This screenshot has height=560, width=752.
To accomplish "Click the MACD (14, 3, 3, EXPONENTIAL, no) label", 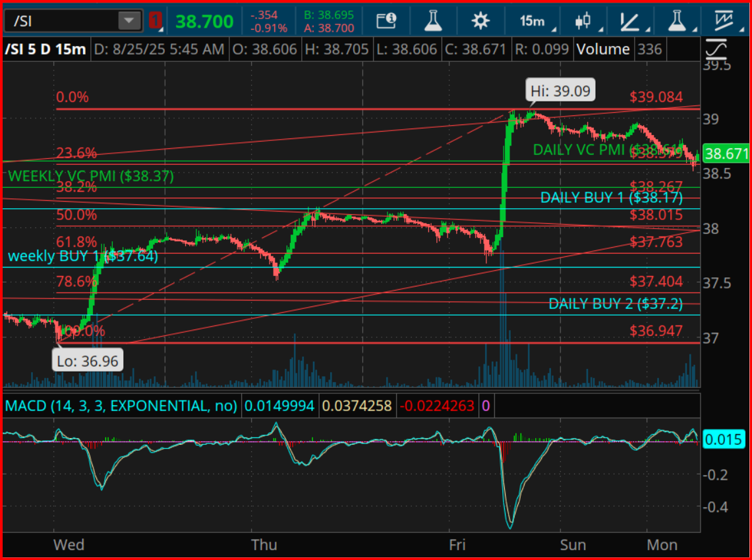I will click(121, 406).
